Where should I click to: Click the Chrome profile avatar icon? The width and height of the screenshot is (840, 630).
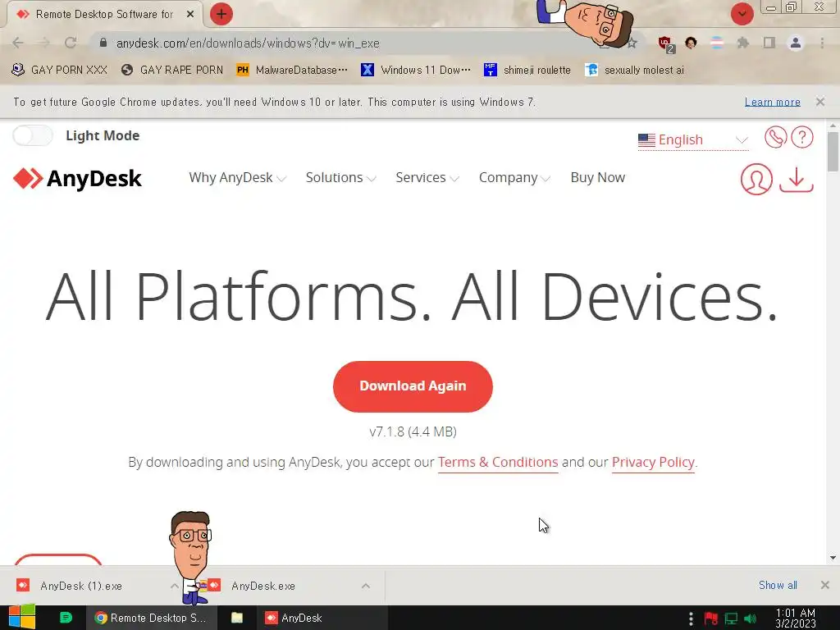(x=796, y=43)
